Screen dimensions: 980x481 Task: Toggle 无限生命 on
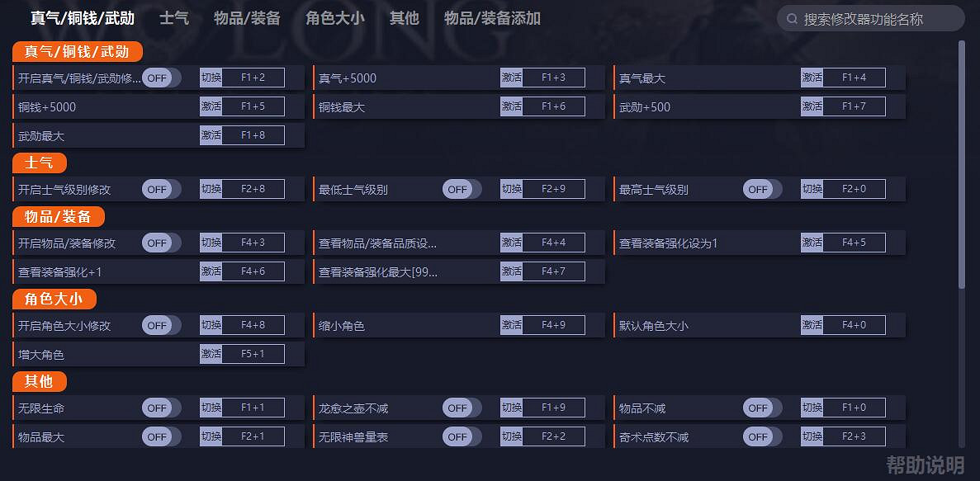pos(159,407)
